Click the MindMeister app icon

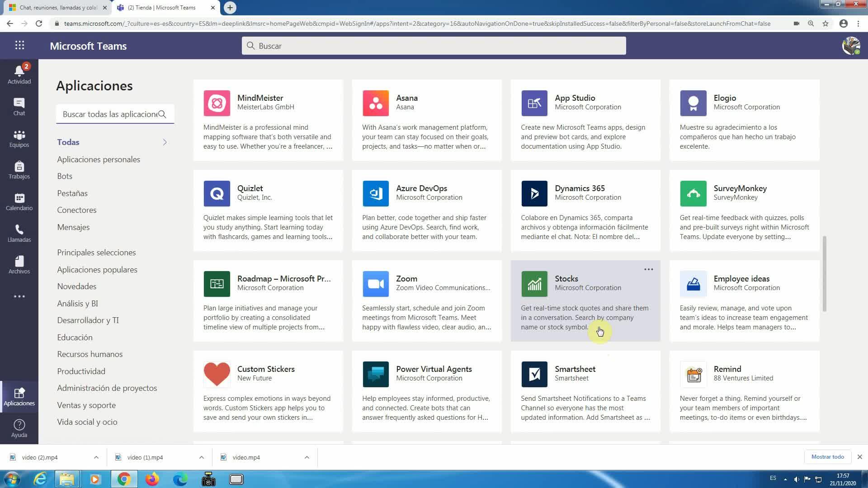point(217,103)
